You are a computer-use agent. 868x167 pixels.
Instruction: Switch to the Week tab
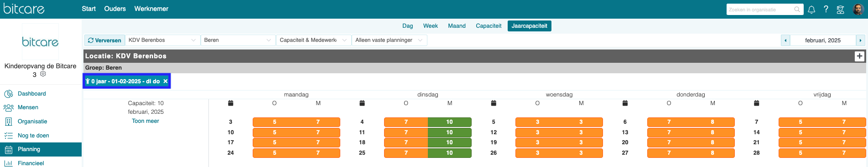431,26
